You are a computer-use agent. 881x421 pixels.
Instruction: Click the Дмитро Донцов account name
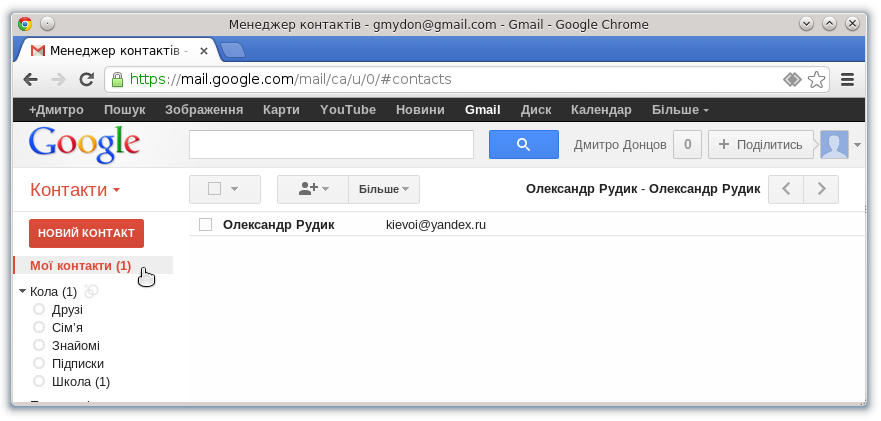click(x=620, y=144)
